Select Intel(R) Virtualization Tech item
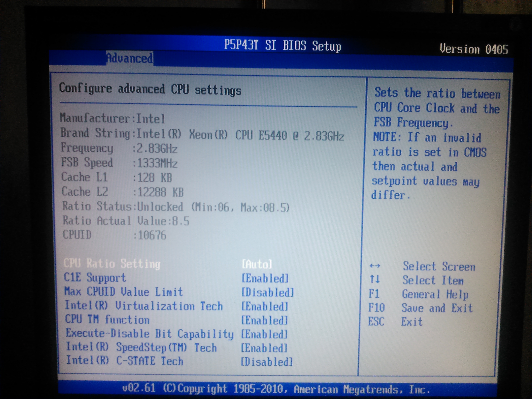The width and height of the screenshot is (532, 399). [144, 306]
